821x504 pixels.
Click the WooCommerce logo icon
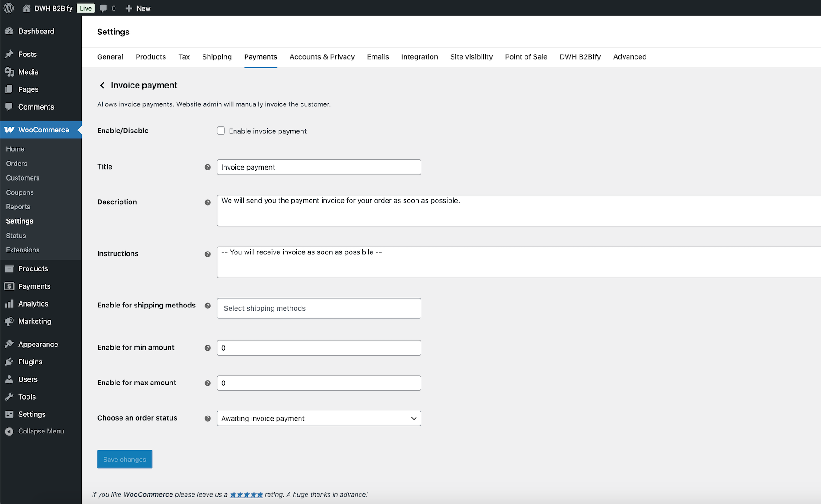9,130
